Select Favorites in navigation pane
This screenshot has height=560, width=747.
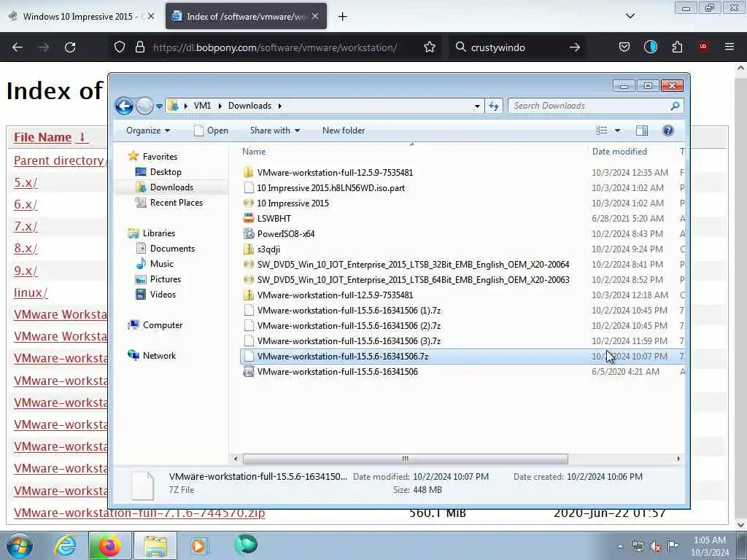pos(152,156)
